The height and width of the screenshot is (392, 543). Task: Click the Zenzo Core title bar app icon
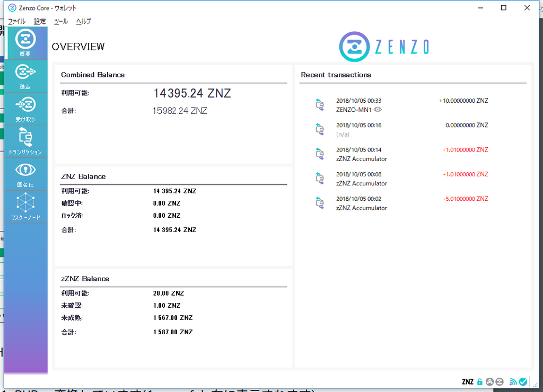click(x=12, y=7)
